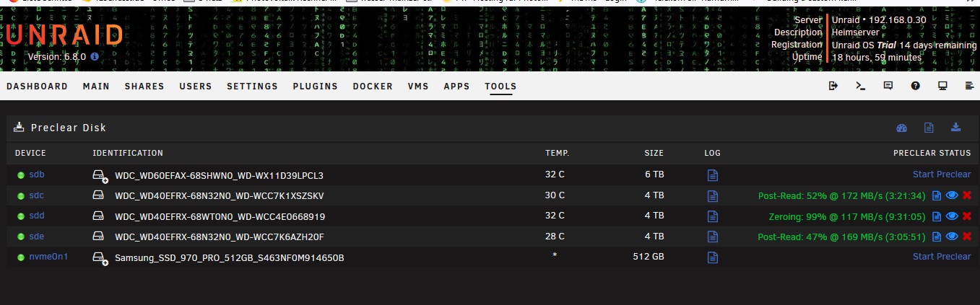The width and height of the screenshot is (980, 305).
Task: Open the feedback icon
Action: 888,86
